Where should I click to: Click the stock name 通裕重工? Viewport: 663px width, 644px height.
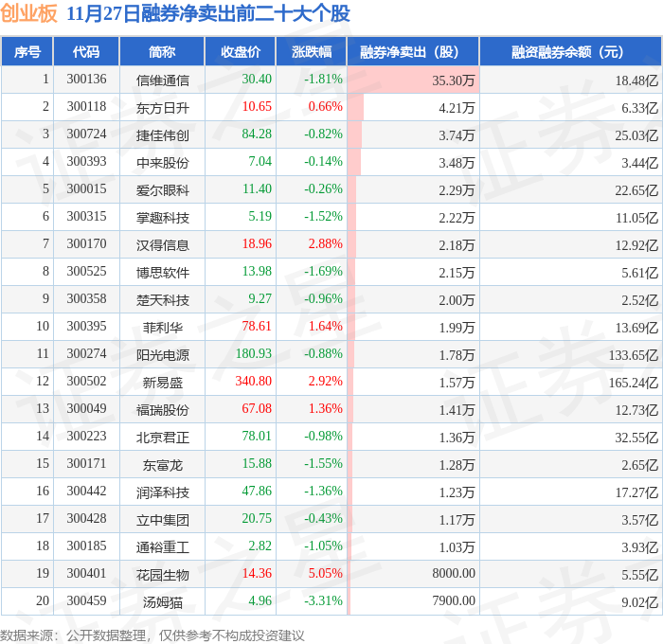pos(162,547)
